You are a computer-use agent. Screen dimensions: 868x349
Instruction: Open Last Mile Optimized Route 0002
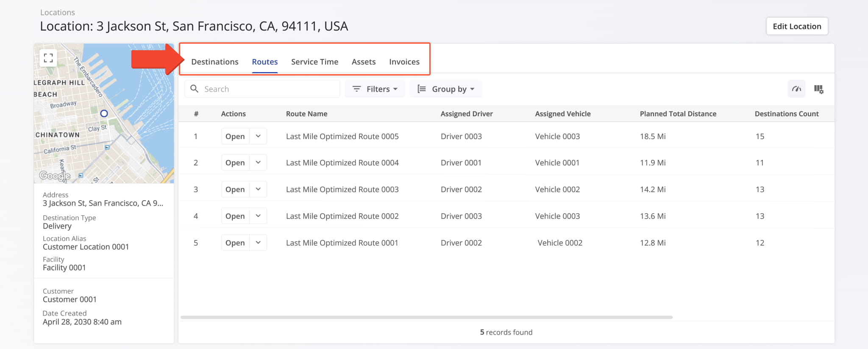pos(235,216)
